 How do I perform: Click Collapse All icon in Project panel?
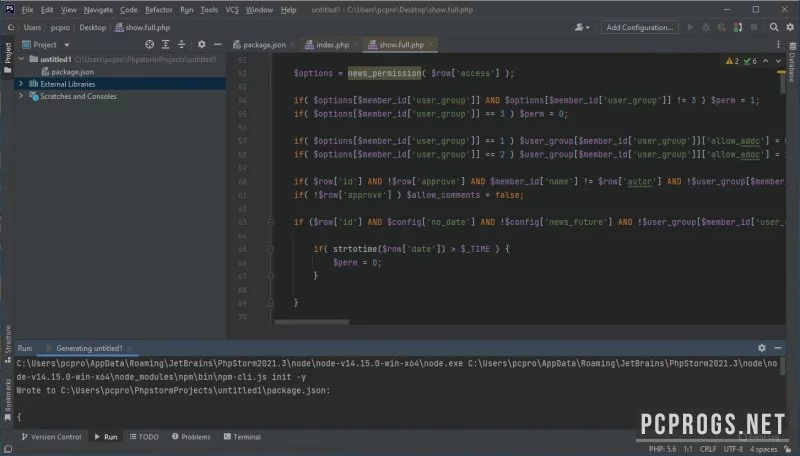182,45
